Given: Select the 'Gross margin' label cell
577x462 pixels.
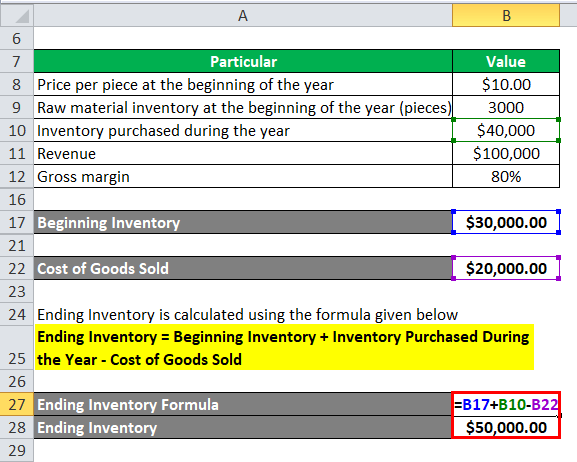Looking at the screenshot, I should (x=243, y=176).
